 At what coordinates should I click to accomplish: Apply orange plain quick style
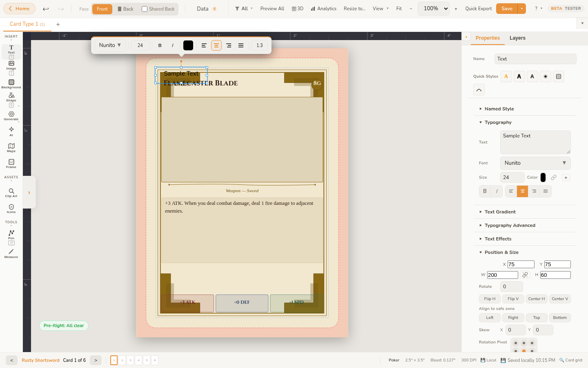[506, 76]
